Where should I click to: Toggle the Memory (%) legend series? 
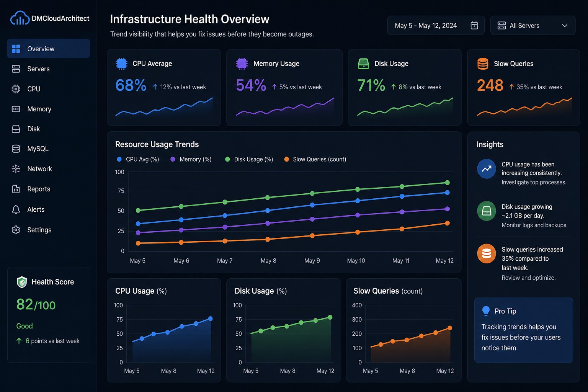pos(191,159)
